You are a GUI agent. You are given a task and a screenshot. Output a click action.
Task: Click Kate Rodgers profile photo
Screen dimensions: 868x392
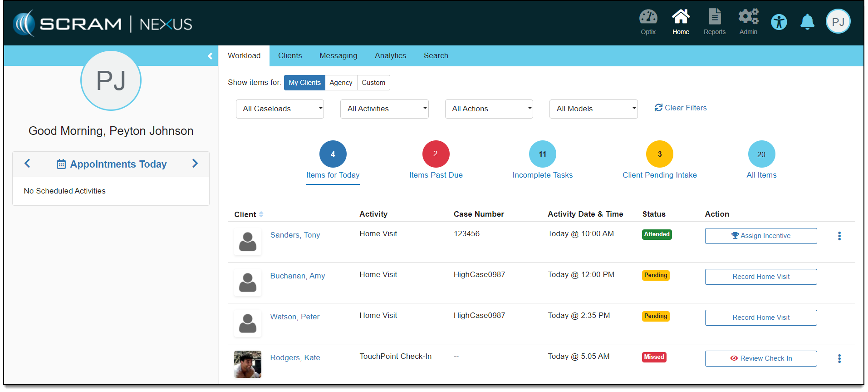point(248,364)
